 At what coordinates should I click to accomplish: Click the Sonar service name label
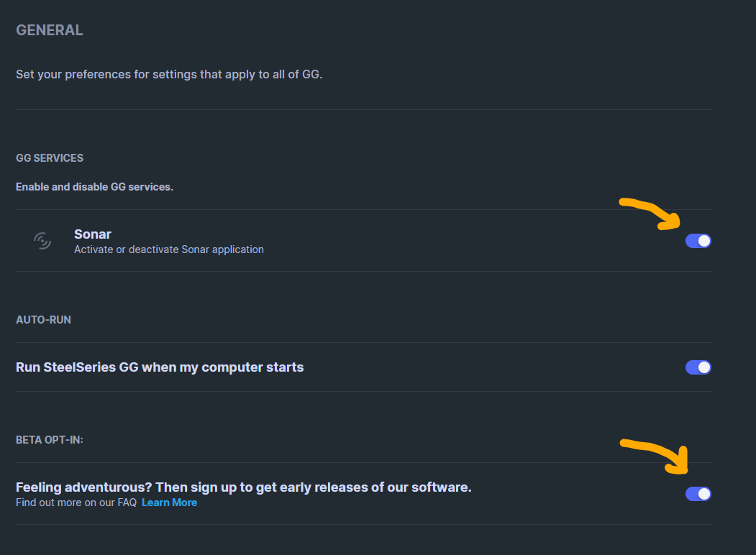point(93,234)
